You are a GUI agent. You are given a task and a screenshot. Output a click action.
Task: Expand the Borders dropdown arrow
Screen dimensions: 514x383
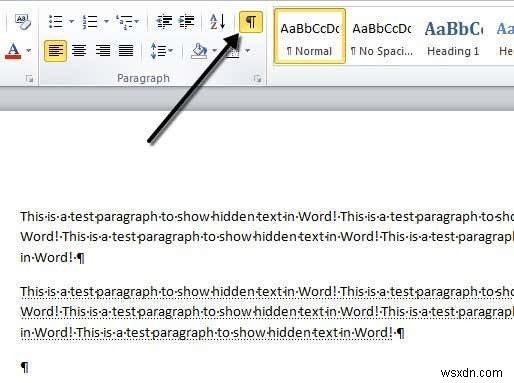(247, 51)
